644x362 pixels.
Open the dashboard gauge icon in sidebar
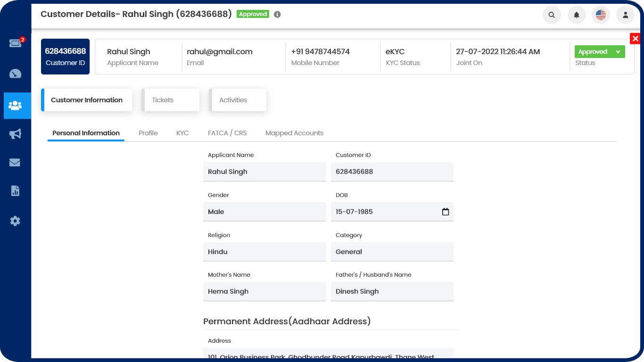pyautogui.click(x=15, y=74)
